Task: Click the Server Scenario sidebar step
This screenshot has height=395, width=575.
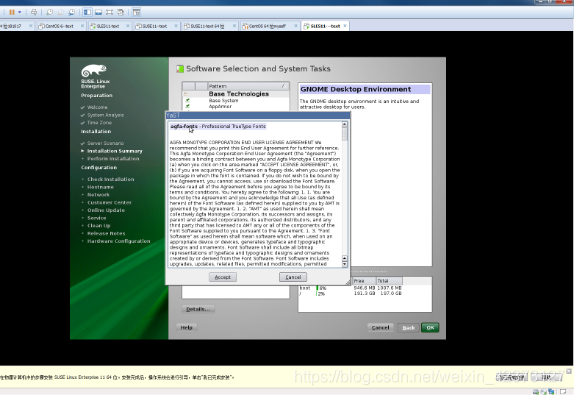Action: [x=105, y=143]
